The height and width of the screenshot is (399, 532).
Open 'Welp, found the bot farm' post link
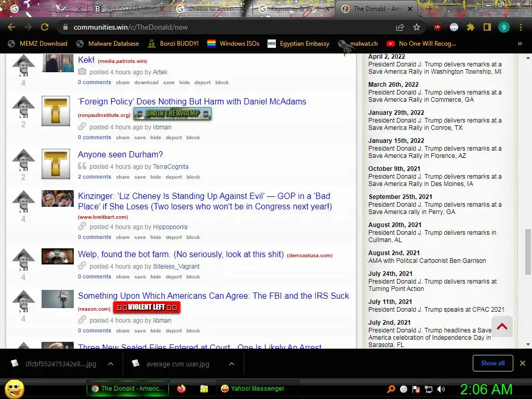[x=181, y=254]
